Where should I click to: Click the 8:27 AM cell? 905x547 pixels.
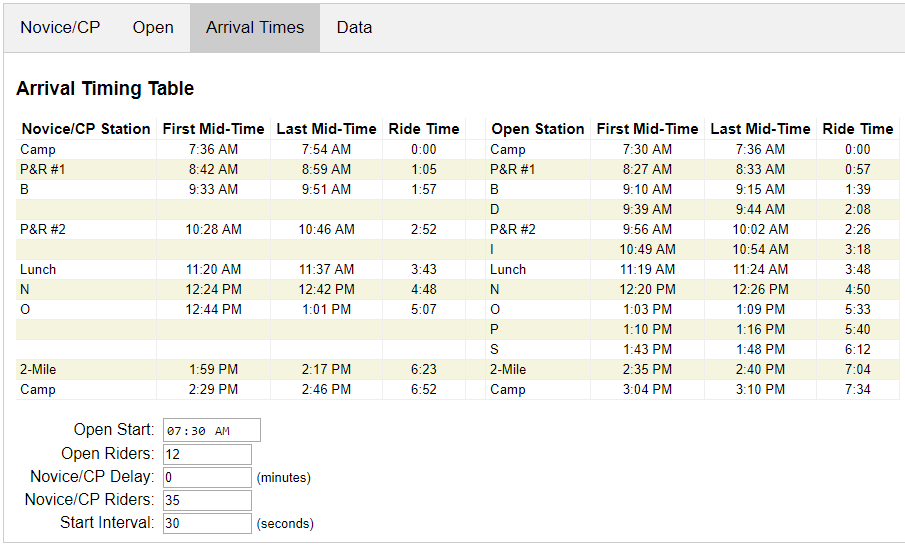pyautogui.click(x=648, y=170)
